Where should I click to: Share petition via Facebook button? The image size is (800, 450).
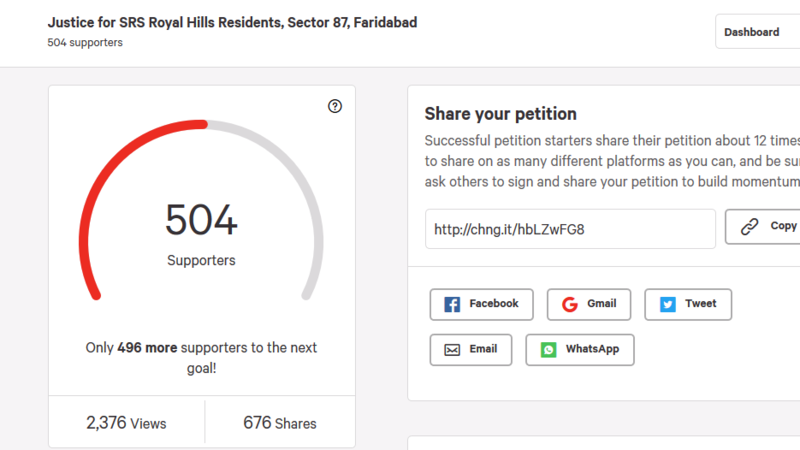(x=481, y=304)
